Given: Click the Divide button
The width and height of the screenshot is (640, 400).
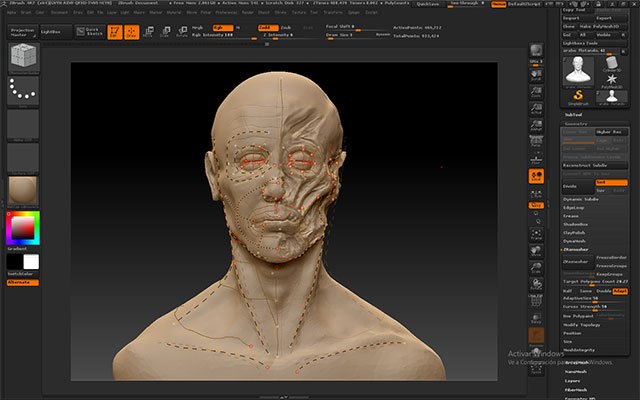Looking at the screenshot, I should (x=578, y=187).
